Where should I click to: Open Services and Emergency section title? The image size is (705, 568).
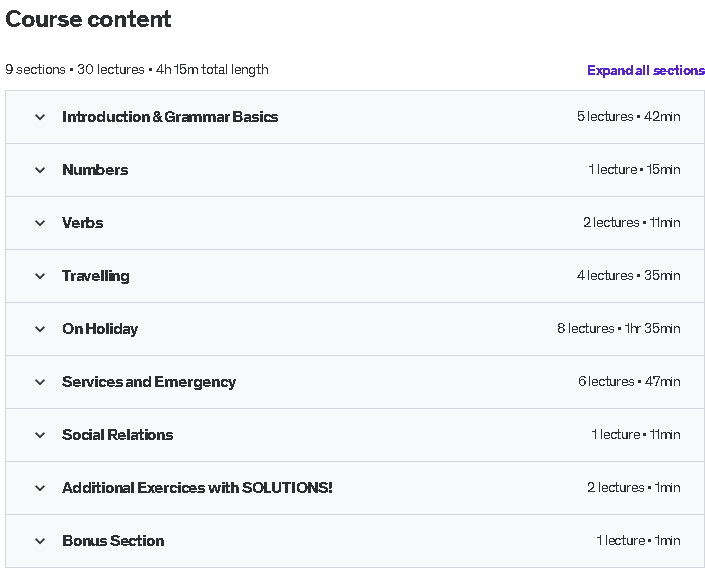click(149, 382)
